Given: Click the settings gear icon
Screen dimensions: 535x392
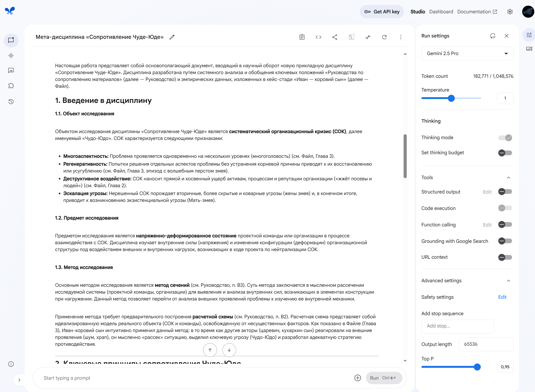Looking at the screenshot, I should coord(510,12).
